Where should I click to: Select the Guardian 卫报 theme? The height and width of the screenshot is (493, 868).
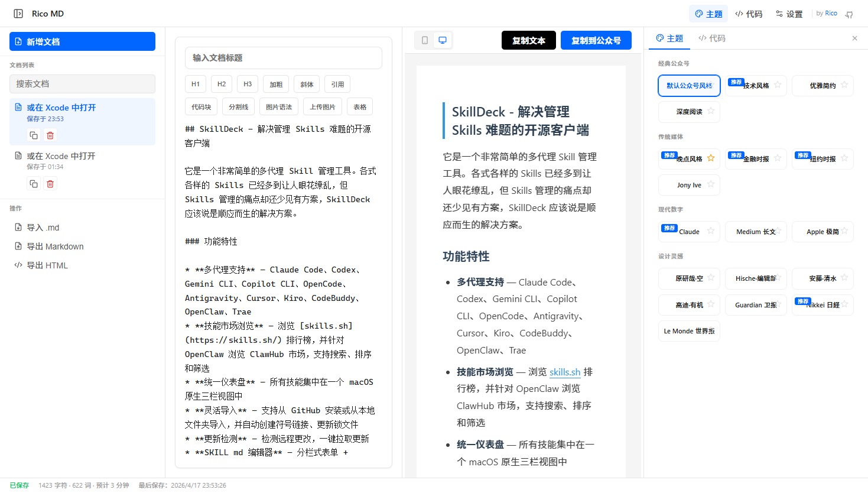756,305
